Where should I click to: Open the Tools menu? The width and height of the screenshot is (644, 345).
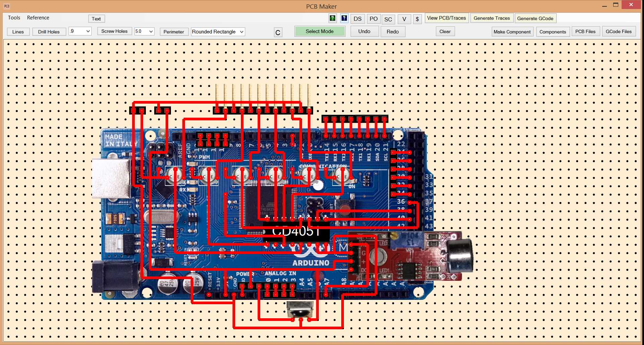(x=14, y=18)
